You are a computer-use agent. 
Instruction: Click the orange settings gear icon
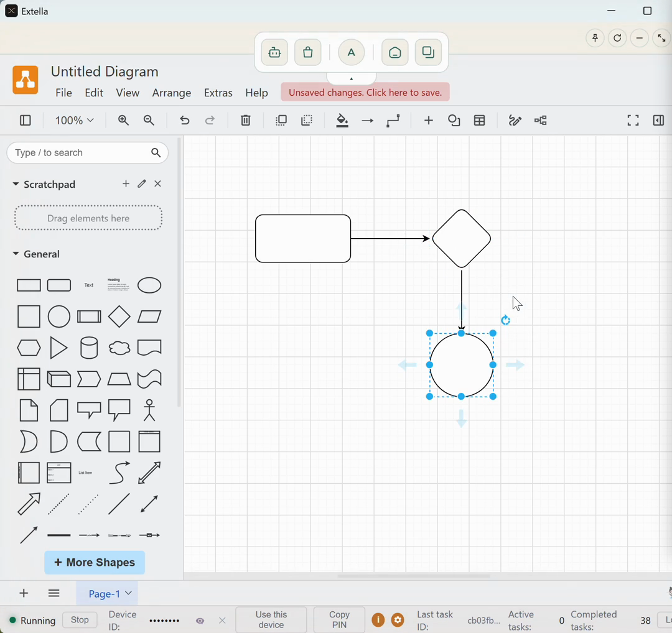coord(398,620)
